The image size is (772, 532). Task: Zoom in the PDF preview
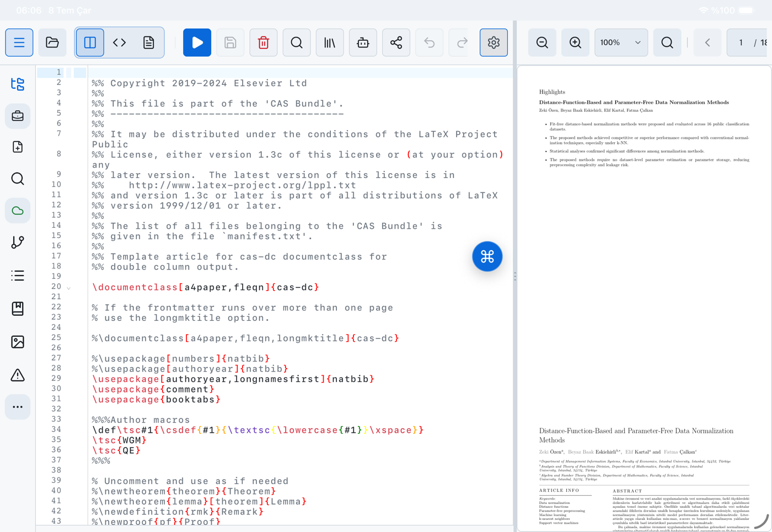[575, 42]
